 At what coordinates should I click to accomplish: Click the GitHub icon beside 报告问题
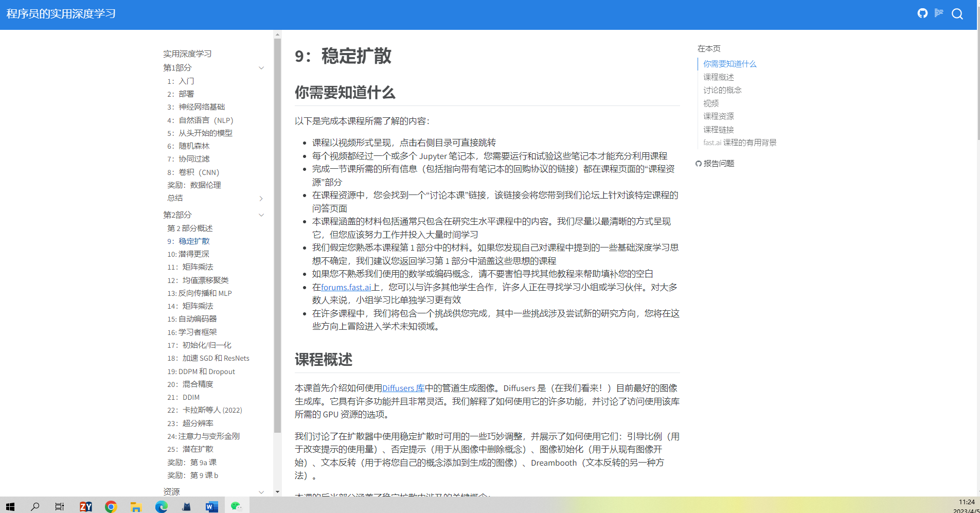coord(698,164)
